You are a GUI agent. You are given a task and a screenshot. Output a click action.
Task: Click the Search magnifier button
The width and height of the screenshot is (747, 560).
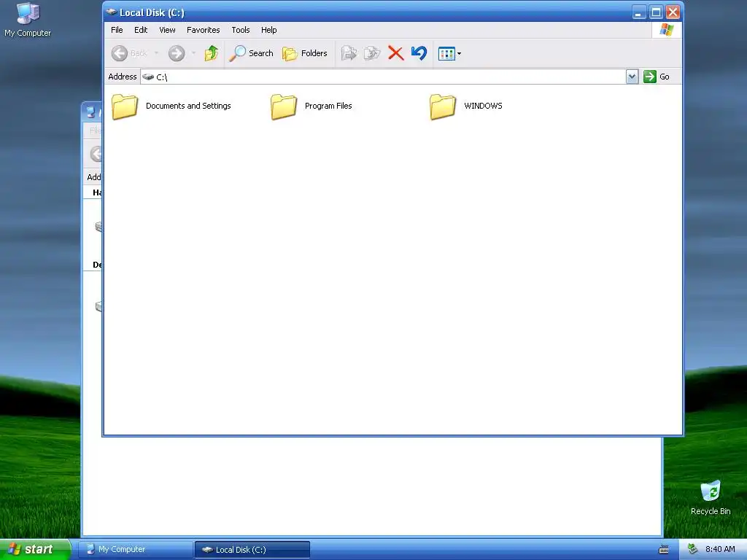point(251,53)
